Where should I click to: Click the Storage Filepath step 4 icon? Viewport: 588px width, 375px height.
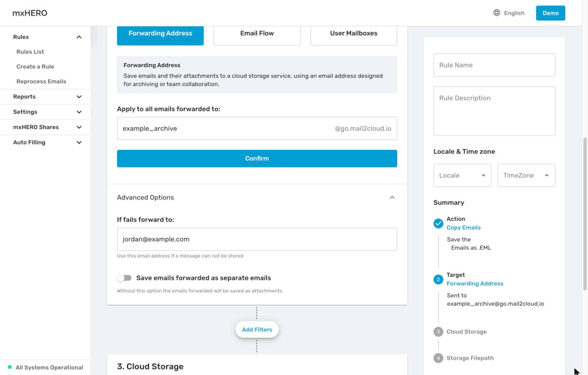(438, 358)
